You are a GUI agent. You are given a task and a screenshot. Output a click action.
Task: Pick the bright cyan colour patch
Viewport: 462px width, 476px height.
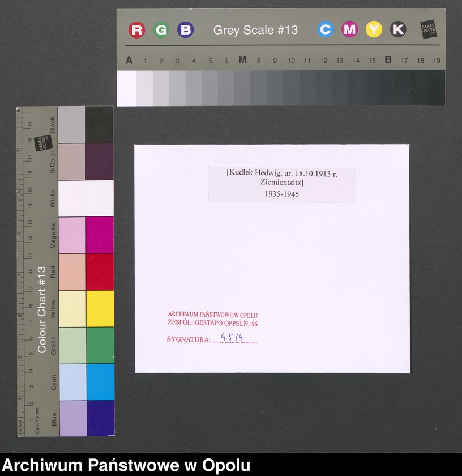[x=100, y=382]
